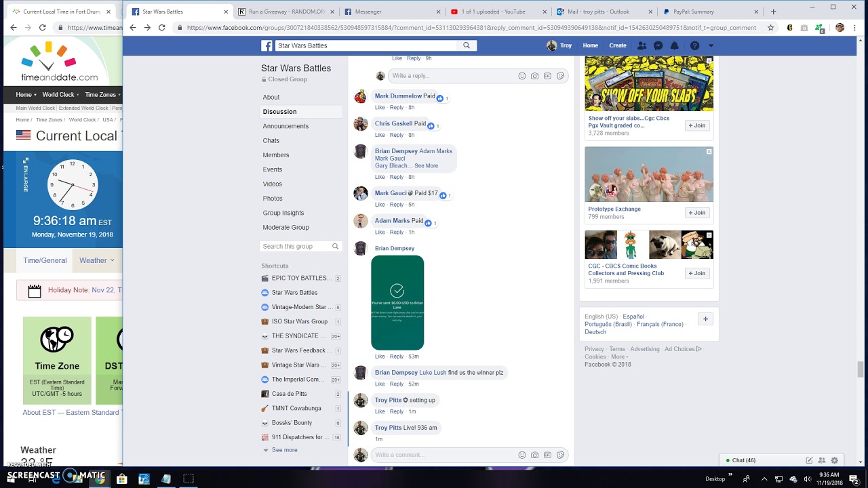Like Brian Dempsey's find us the winner comment
This screenshot has height=488, width=868.
[380, 384]
